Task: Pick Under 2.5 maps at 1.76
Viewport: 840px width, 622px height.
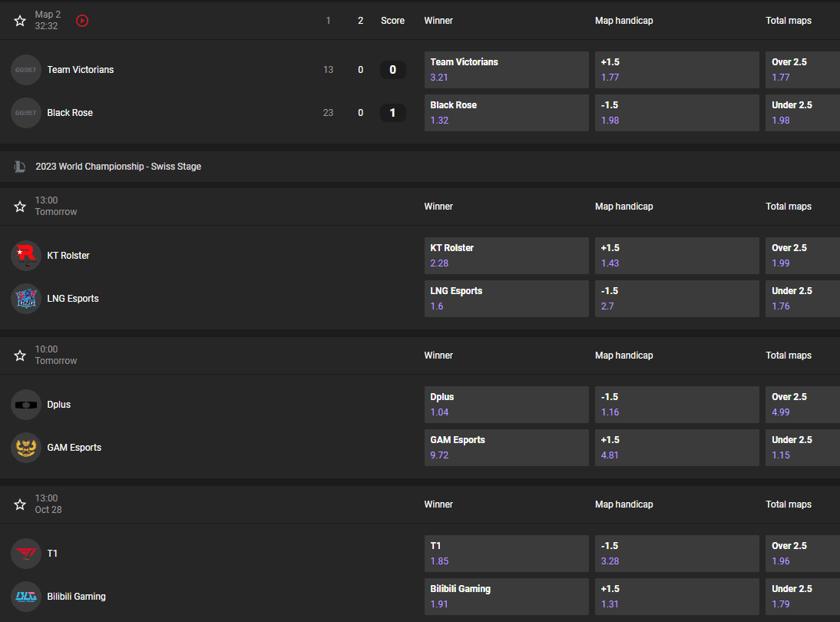Action: coord(802,299)
